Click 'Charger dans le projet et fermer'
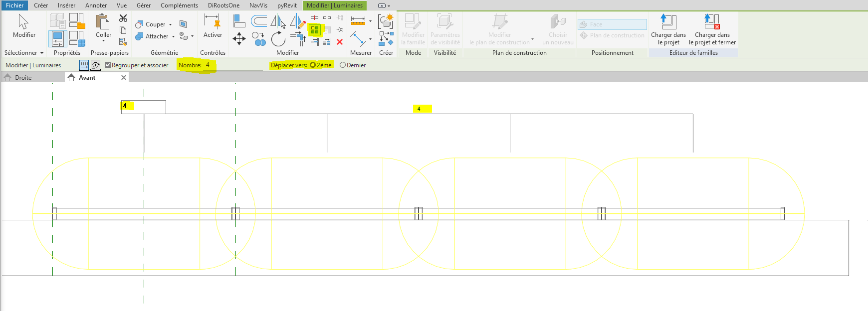This screenshot has height=311, width=868. [x=712, y=30]
